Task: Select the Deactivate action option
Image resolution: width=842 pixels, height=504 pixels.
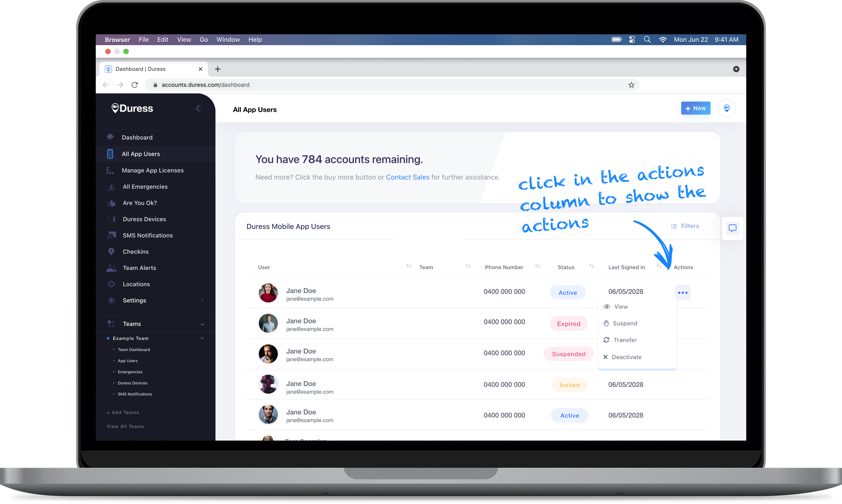Action: pyautogui.click(x=627, y=356)
